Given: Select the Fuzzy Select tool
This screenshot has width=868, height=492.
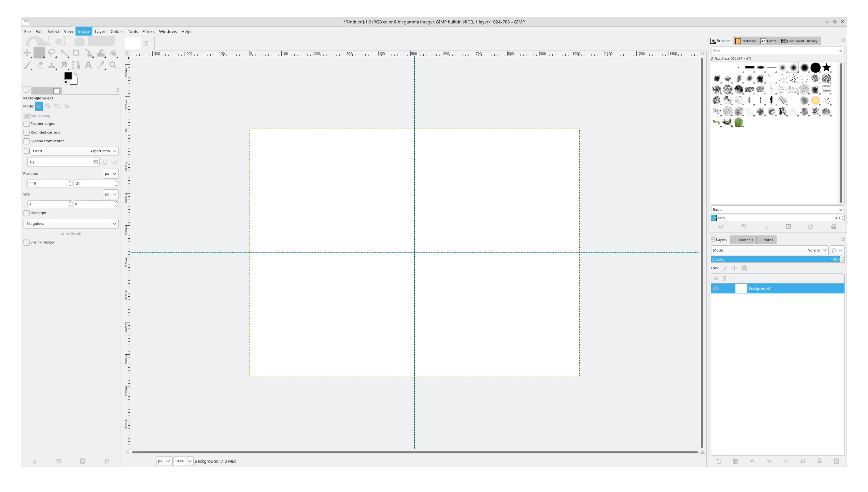Looking at the screenshot, I should [64, 53].
